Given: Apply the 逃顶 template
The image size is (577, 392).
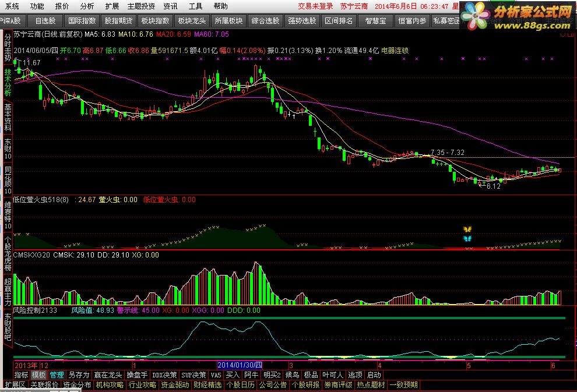Looking at the screenshot, I should tap(355, 375).
